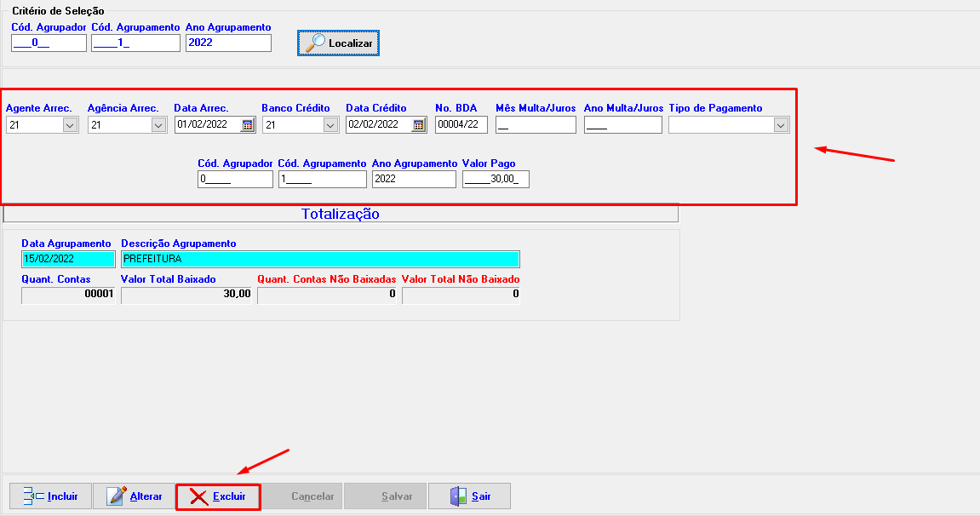Open the Data Crédito calendar picker
Viewport: 980px width, 516px height.
(x=419, y=125)
